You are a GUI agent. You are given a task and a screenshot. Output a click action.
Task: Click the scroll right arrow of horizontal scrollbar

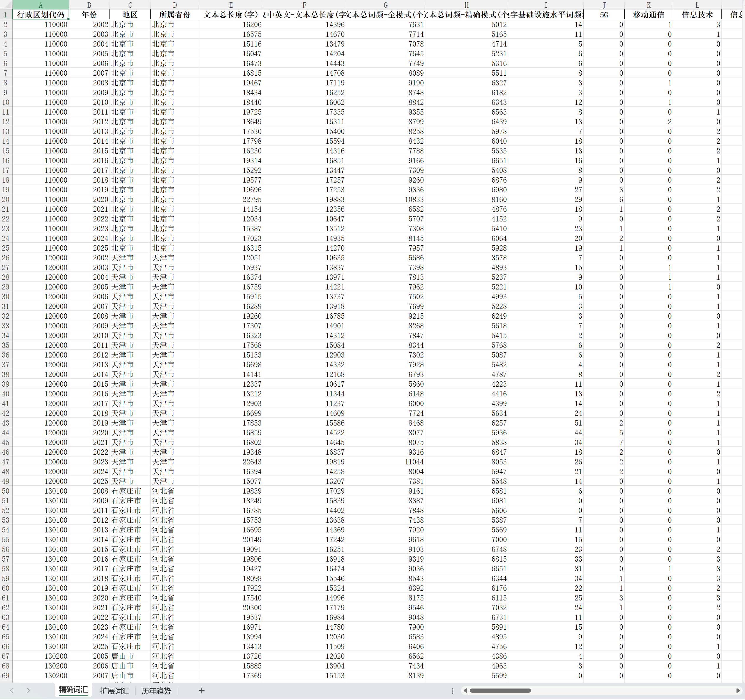(x=738, y=691)
